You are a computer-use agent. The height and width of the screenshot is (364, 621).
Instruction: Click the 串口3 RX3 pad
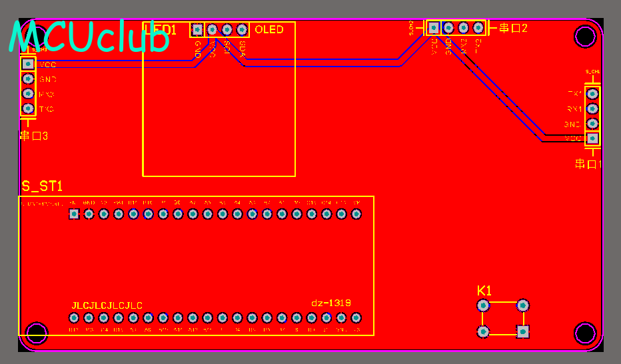tap(28, 93)
